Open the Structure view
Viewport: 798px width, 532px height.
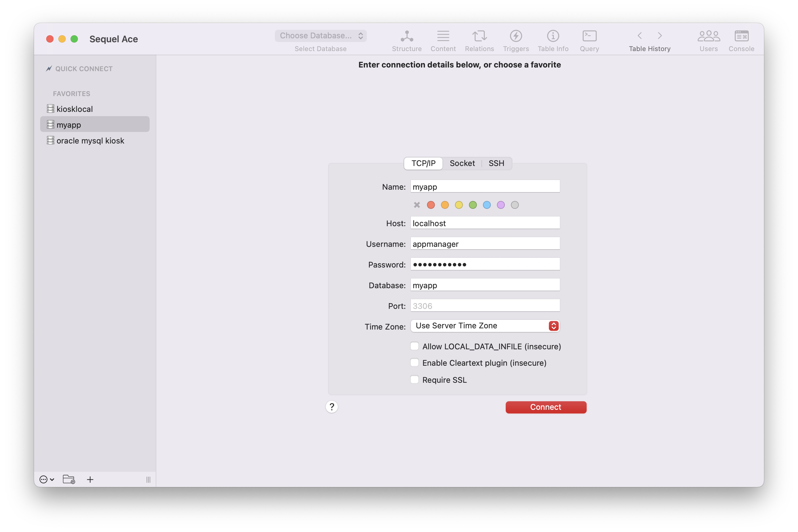click(407, 41)
